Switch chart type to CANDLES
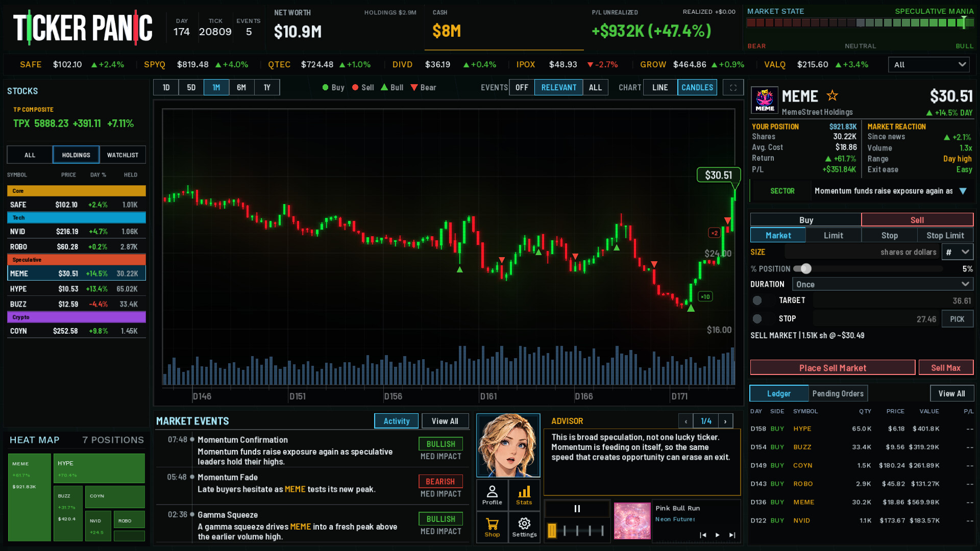Image resolution: width=980 pixels, height=551 pixels. [x=697, y=88]
